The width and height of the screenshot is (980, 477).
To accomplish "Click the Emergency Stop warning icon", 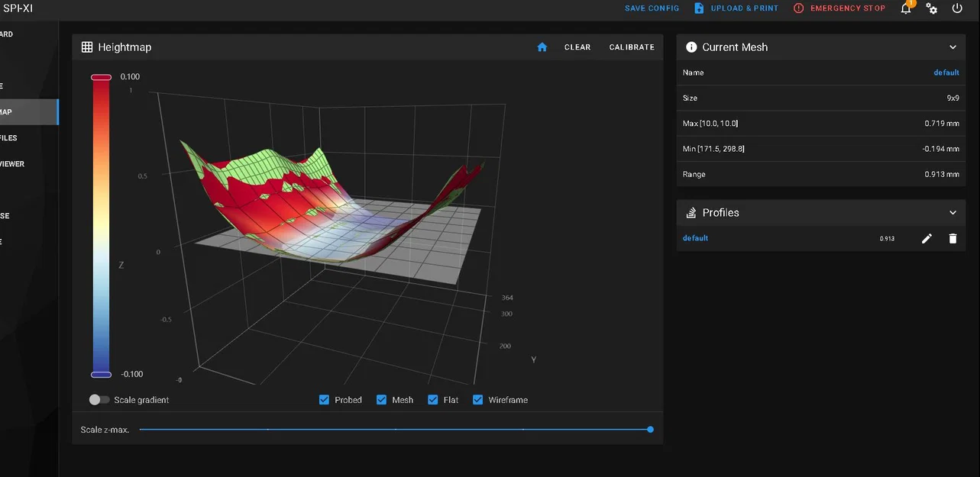I will (x=799, y=8).
